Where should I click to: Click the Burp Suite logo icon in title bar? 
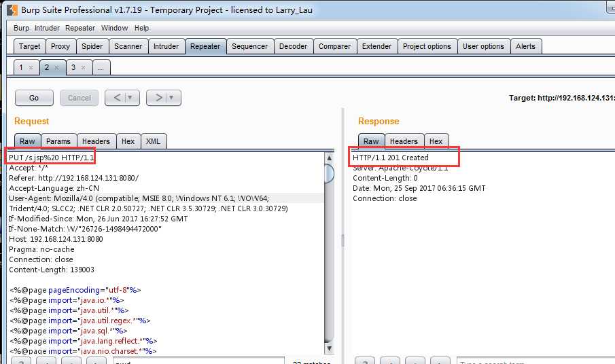[12, 10]
